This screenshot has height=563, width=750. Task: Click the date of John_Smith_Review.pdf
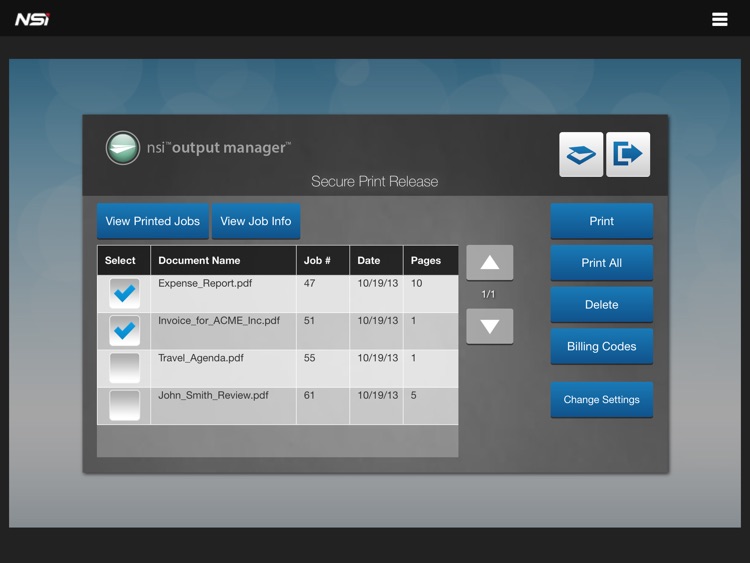coord(377,395)
